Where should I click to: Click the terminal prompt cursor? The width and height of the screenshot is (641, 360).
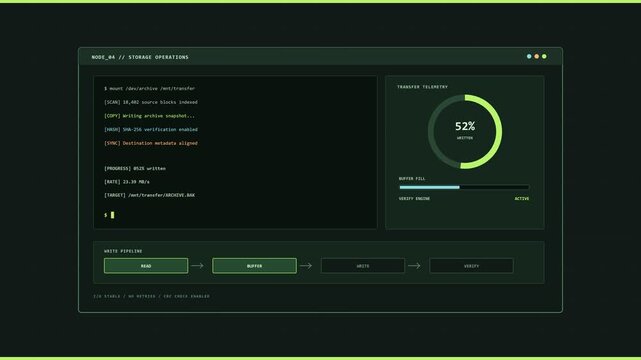[112, 215]
